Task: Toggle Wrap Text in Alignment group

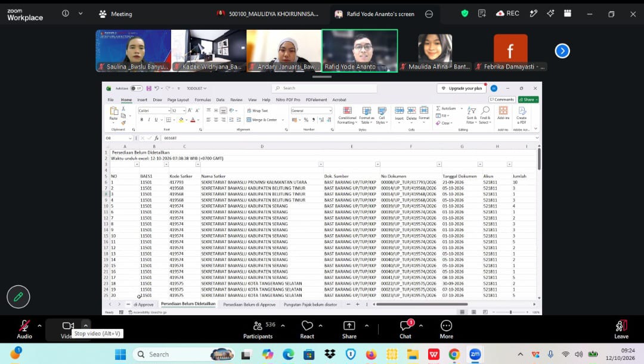Action: tap(258, 111)
